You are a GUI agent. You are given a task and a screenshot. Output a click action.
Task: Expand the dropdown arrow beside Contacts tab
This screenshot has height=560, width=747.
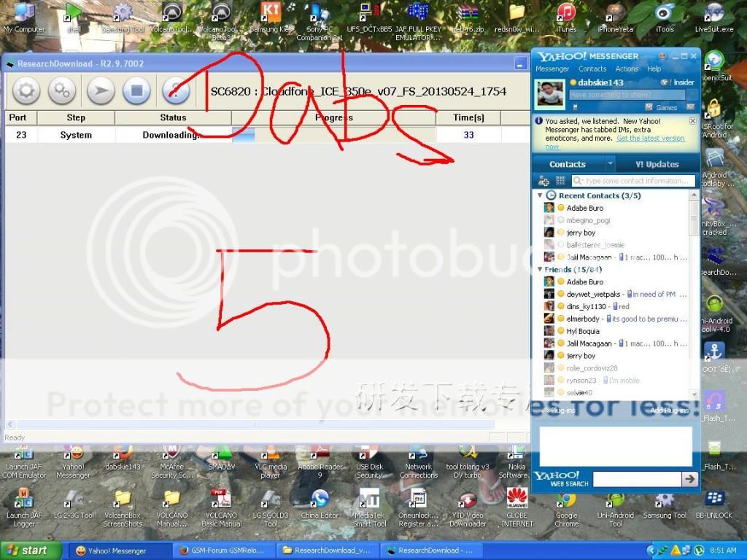[611, 164]
